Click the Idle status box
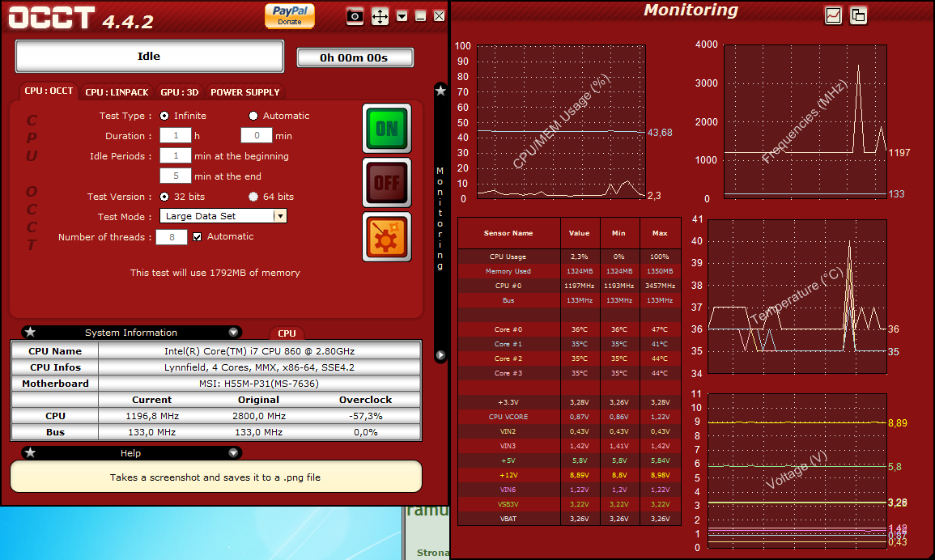 (149, 56)
